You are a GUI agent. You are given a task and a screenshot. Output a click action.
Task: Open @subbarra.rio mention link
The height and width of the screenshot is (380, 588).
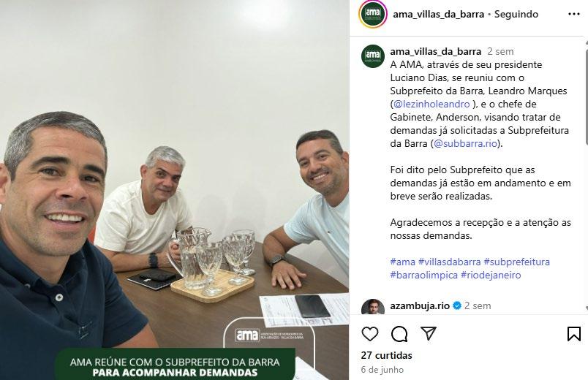click(x=465, y=143)
